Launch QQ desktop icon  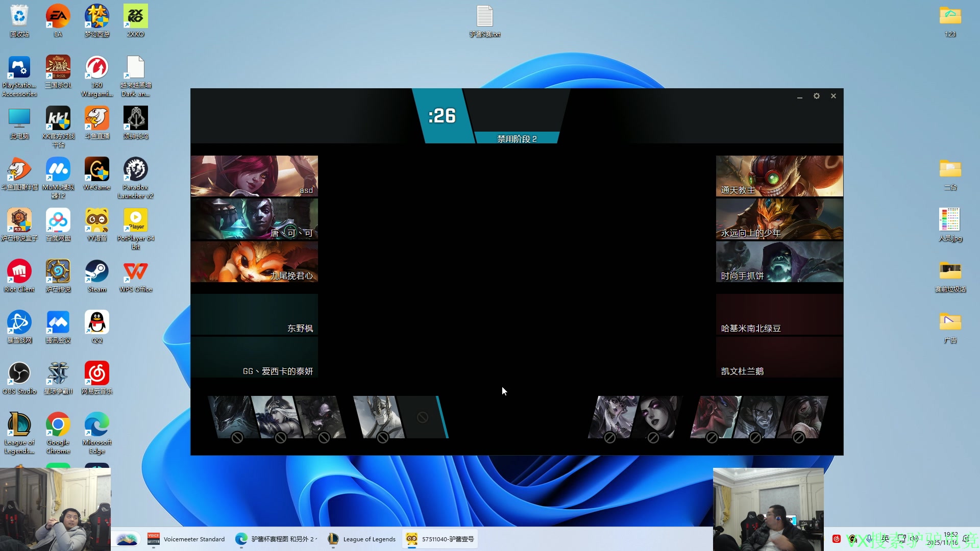coord(96,322)
